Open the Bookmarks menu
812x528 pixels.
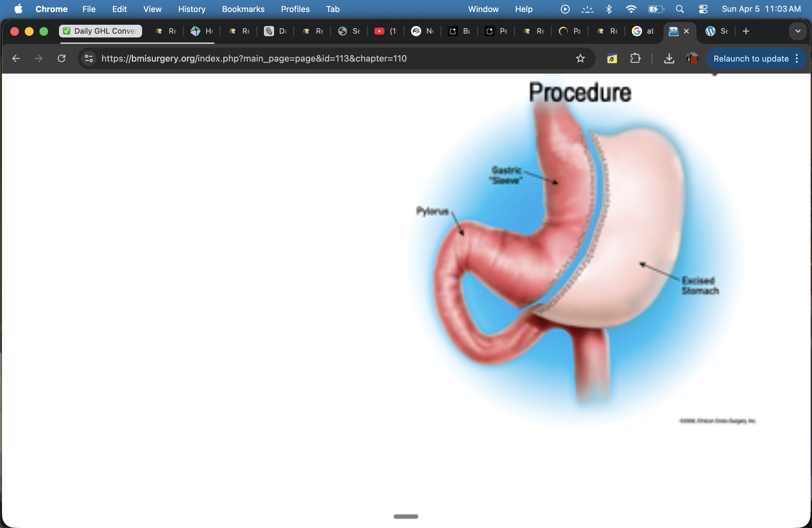coord(243,9)
